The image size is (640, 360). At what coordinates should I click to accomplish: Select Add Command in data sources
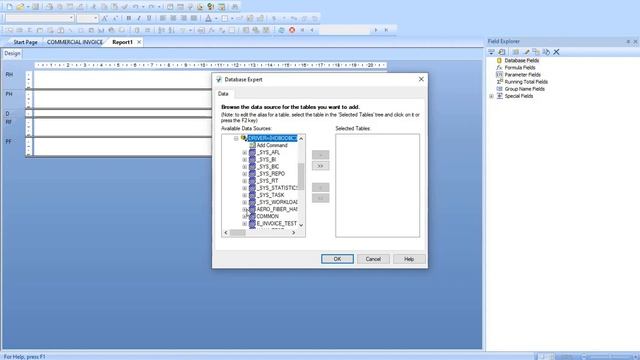point(272,145)
